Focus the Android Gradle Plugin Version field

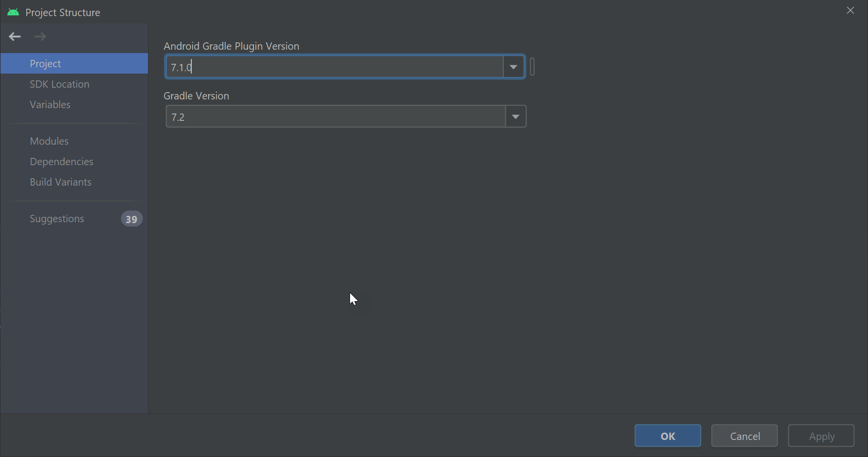click(334, 67)
